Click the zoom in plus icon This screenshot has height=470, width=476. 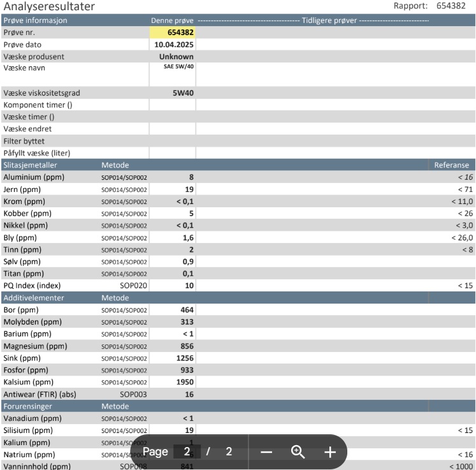[x=329, y=452]
